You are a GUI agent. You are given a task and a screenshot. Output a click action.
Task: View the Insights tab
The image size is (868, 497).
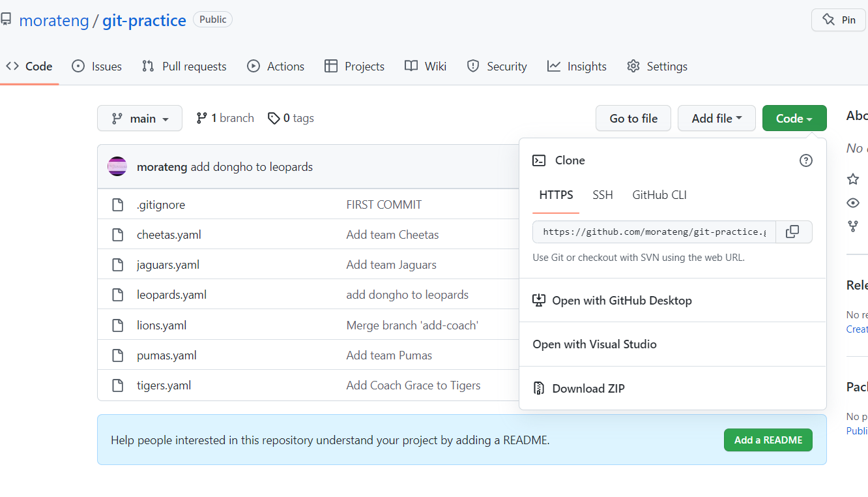point(577,67)
